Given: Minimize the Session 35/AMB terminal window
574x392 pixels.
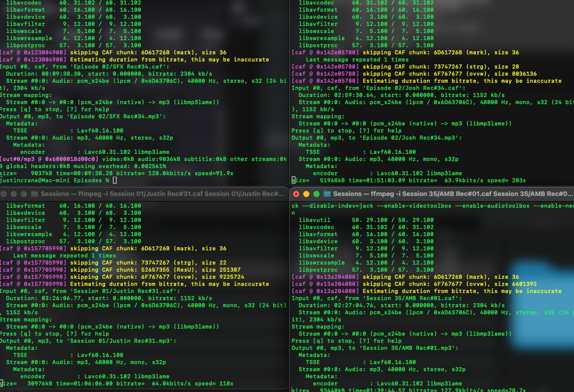Looking at the screenshot, I should pyautogui.click(x=306, y=193).
